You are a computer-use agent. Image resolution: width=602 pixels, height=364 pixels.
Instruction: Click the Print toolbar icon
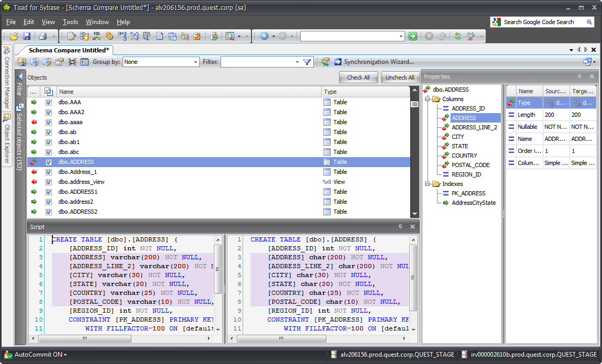42,37
